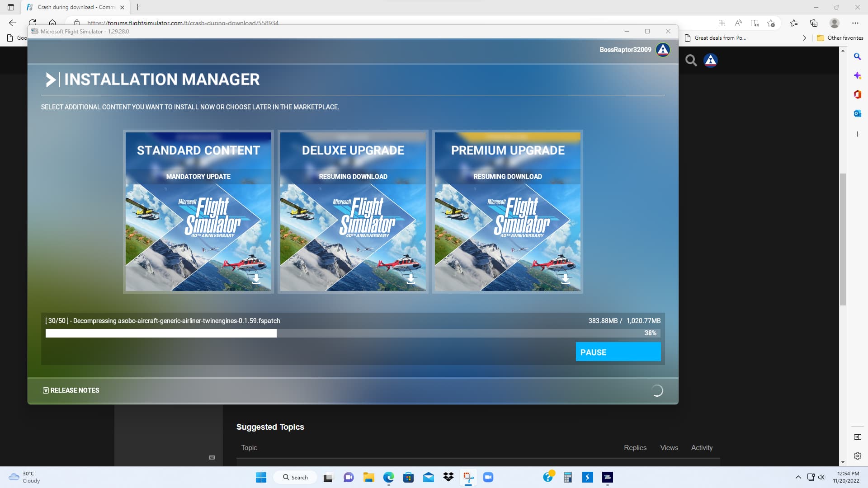Open Great deals favorites bookmark
This screenshot has width=868, height=488.
click(715, 38)
